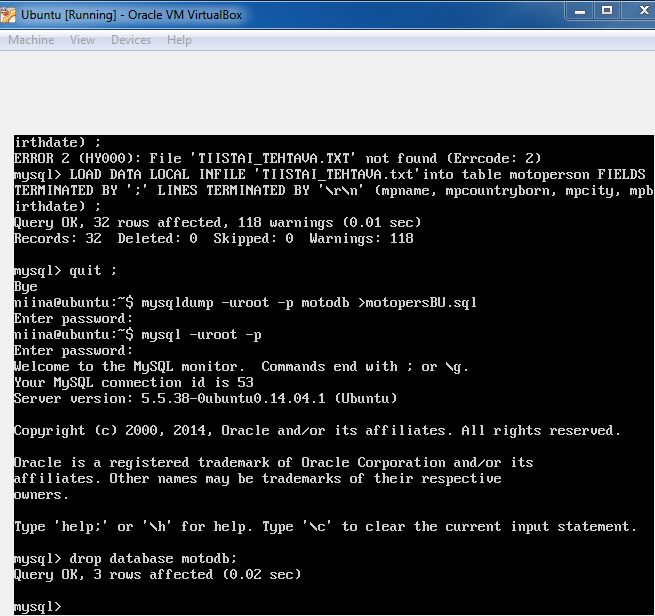Image resolution: width=655 pixels, height=616 pixels.
Task: Minimize the VirtualBox VM window
Action: pyautogui.click(x=579, y=10)
